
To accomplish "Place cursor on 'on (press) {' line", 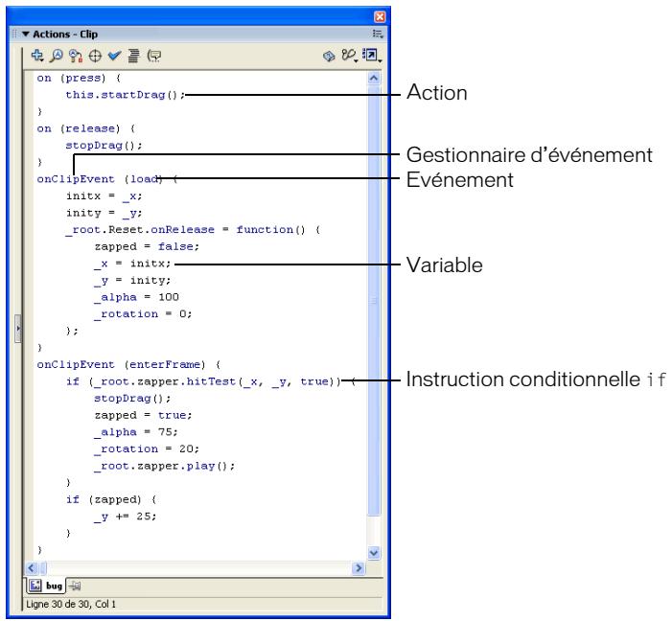I will 79,78.
